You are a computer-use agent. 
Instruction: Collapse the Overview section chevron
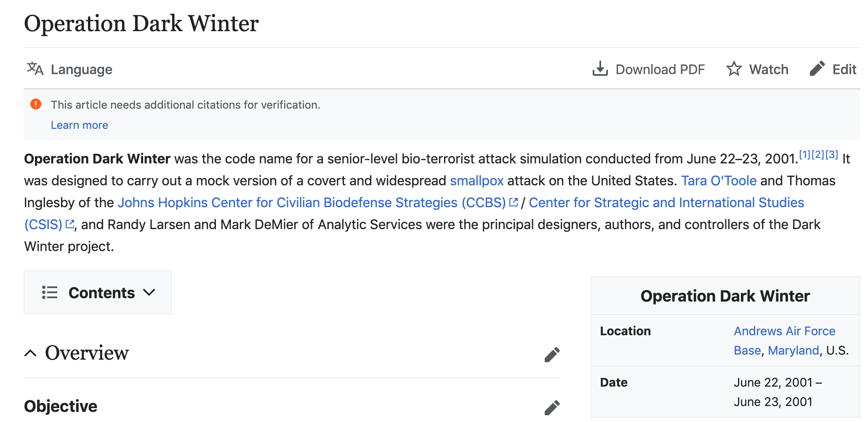click(x=30, y=353)
